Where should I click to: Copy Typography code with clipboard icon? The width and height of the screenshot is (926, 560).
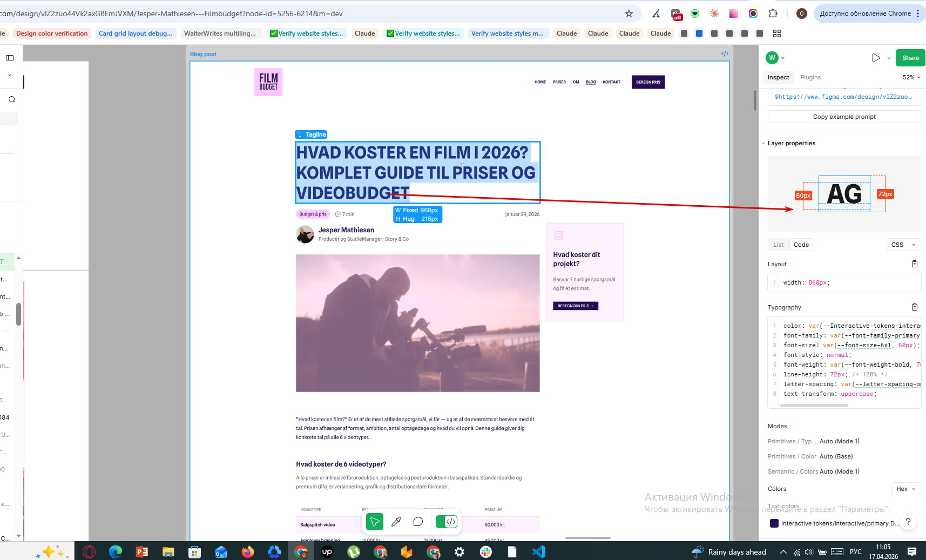(x=915, y=307)
